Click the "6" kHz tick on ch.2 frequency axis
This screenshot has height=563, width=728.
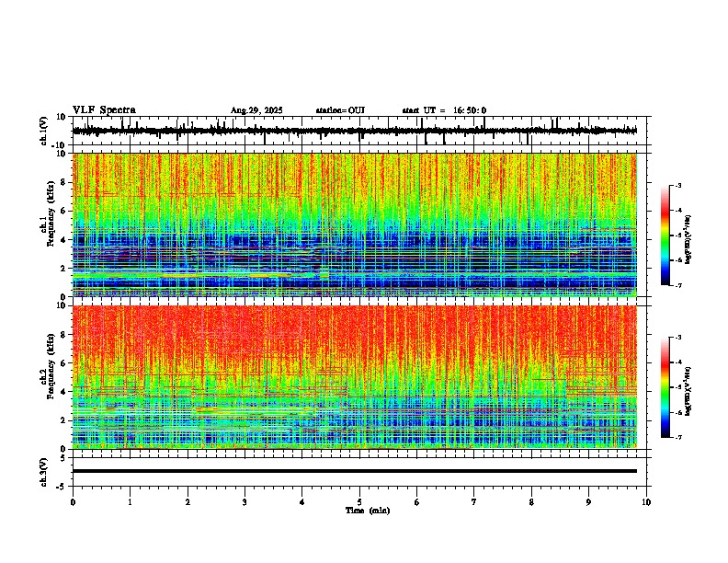[63, 363]
